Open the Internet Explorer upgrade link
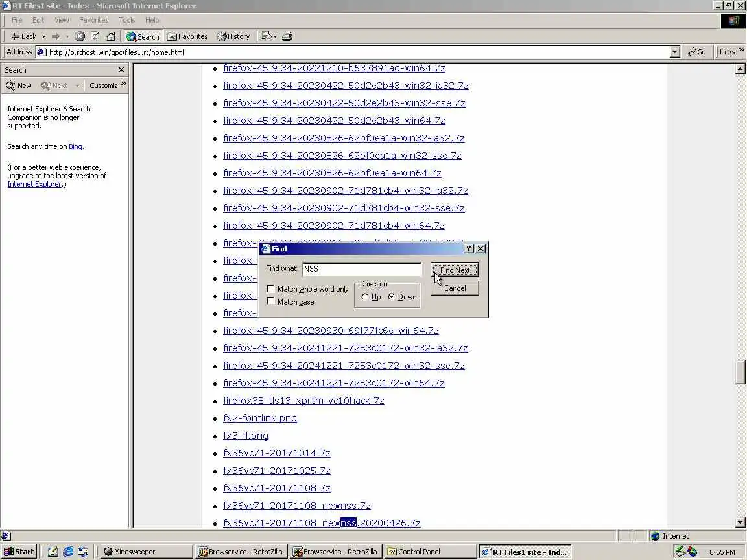 tap(34, 184)
